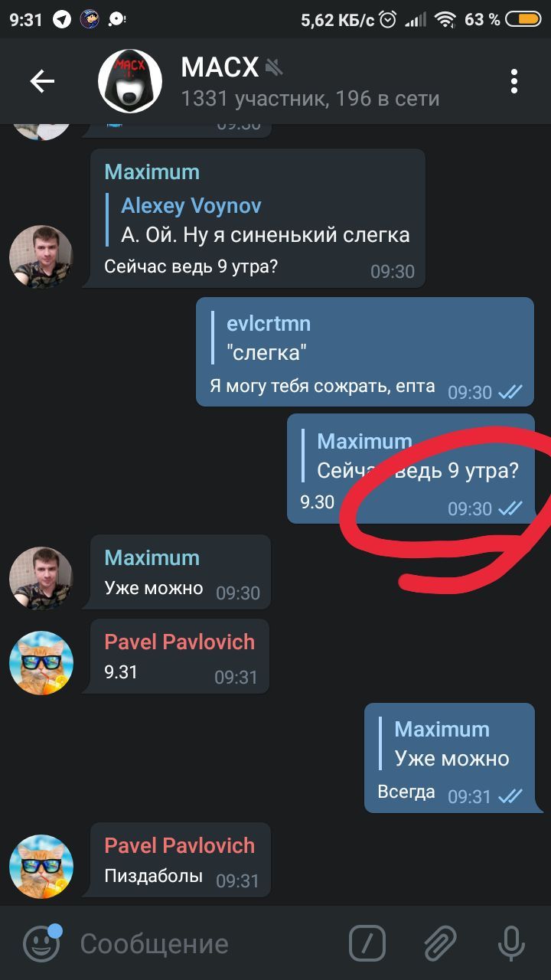
Task: Open the MACX group avatar picture
Action: tap(130, 81)
